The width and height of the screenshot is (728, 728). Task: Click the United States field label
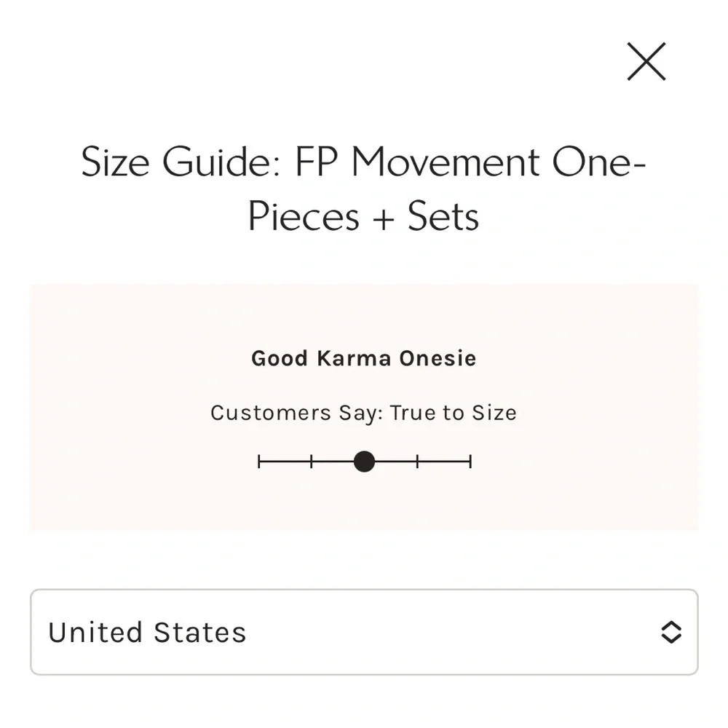tap(147, 632)
